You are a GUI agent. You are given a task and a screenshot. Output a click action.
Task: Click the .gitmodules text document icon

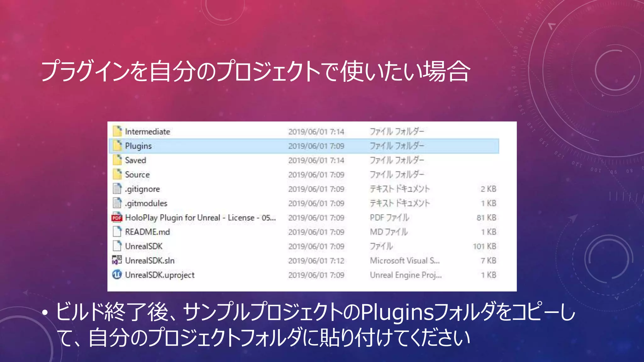[117, 203]
